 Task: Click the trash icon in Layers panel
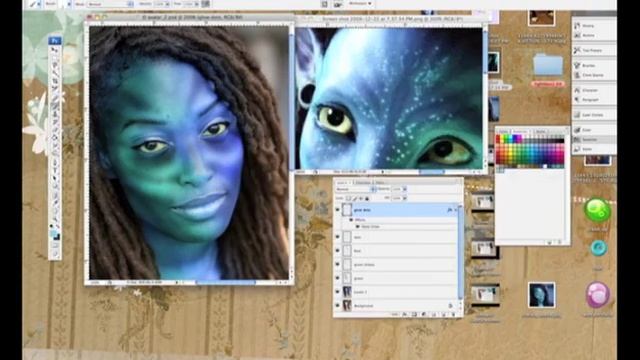tap(453, 314)
